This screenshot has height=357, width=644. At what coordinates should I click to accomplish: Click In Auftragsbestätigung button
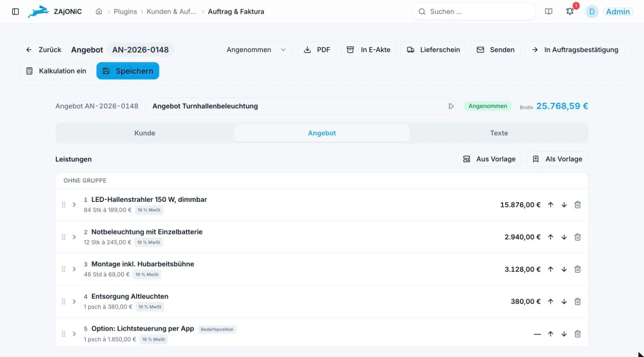pyautogui.click(x=574, y=50)
